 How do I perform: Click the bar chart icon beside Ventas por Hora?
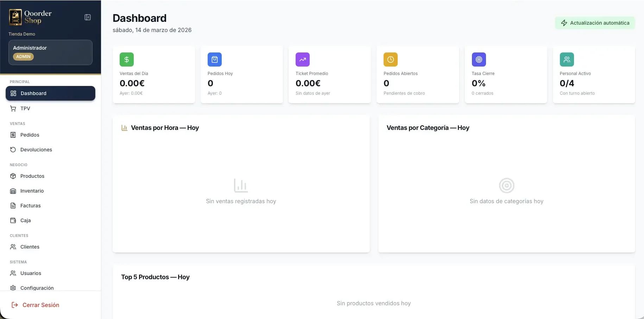(x=124, y=128)
